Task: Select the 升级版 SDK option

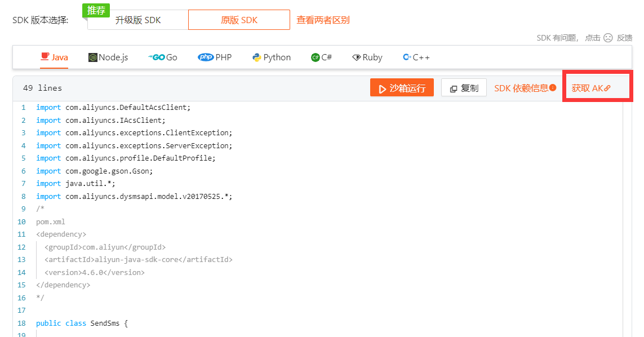Action: tap(138, 20)
